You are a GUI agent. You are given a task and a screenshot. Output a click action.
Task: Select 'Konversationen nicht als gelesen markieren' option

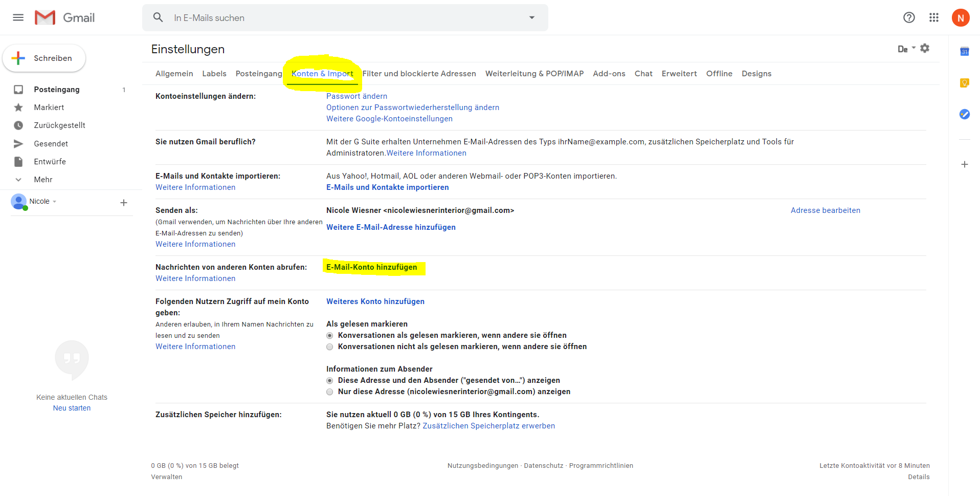[330, 347]
